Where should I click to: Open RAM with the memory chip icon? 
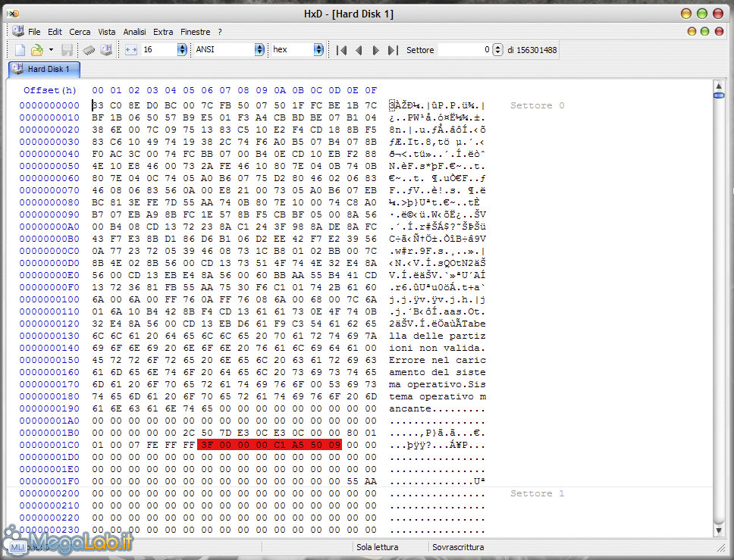pos(89,49)
